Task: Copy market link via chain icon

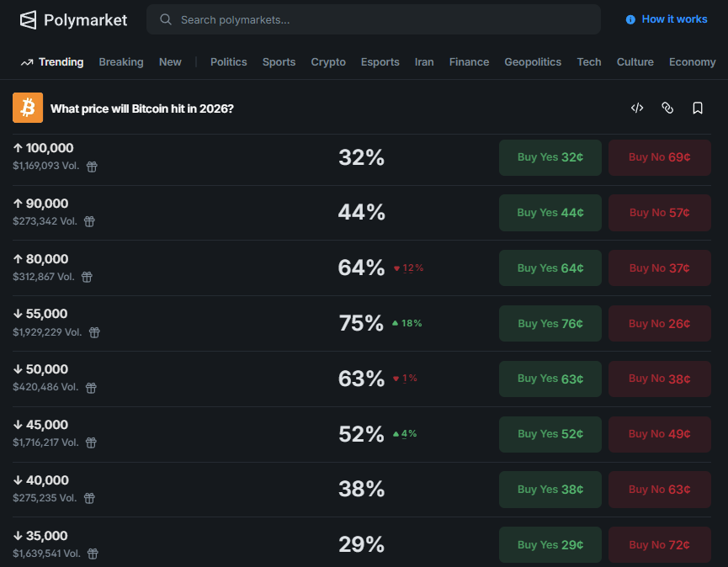Action: point(667,108)
